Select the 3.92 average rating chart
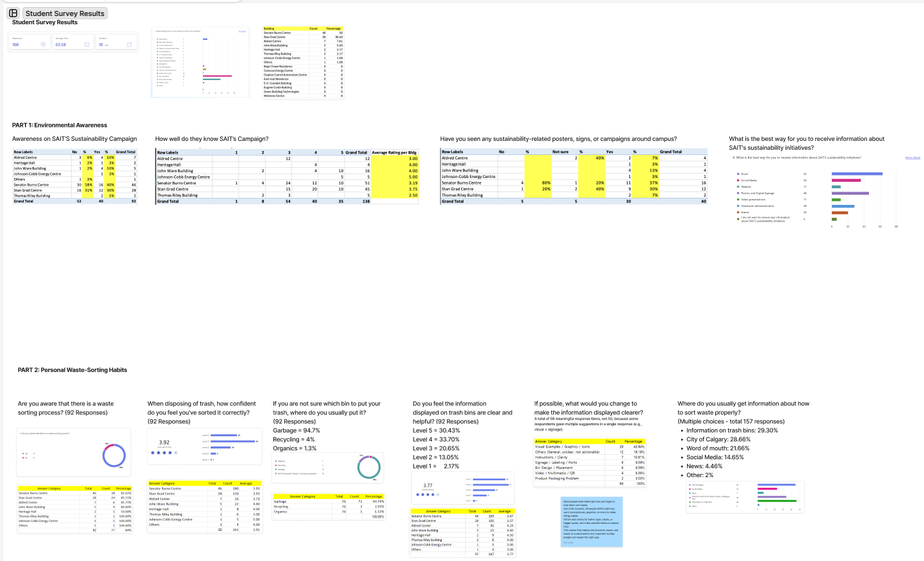The height and width of the screenshot is (561, 924). (204, 447)
